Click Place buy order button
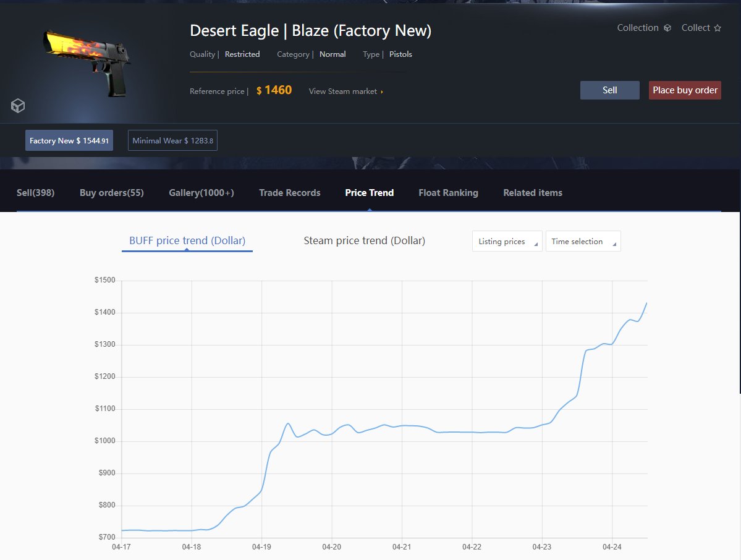Image resolution: width=741 pixels, height=560 pixels. (x=685, y=90)
